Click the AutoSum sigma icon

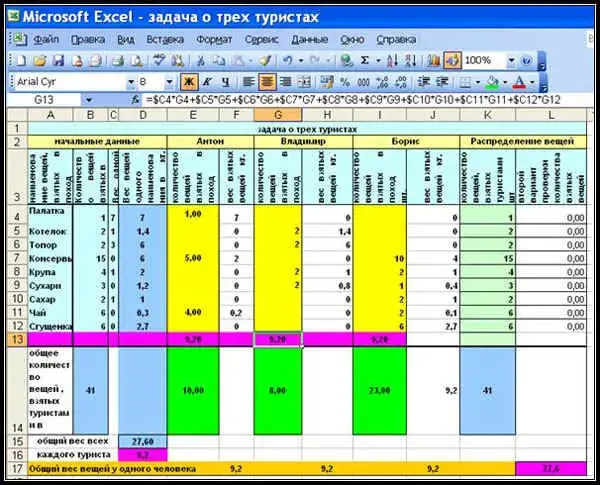pyautogui.click(x=364, y=61)
